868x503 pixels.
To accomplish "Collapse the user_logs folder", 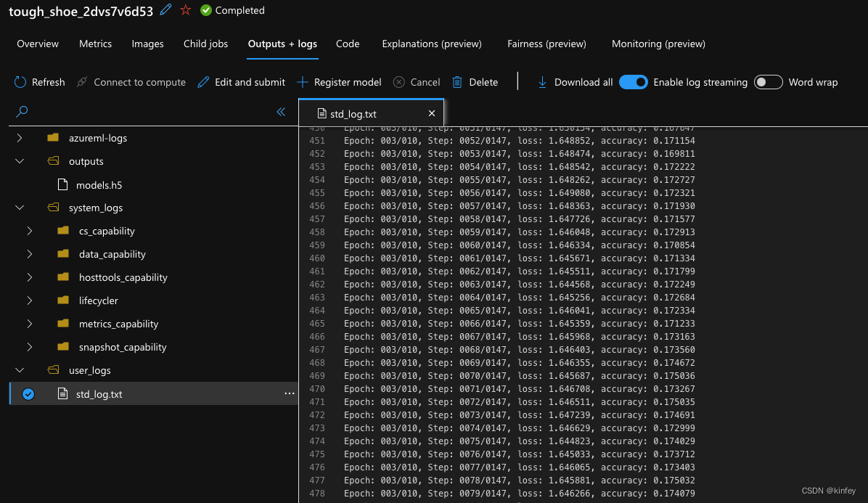I will click(20, 370).
